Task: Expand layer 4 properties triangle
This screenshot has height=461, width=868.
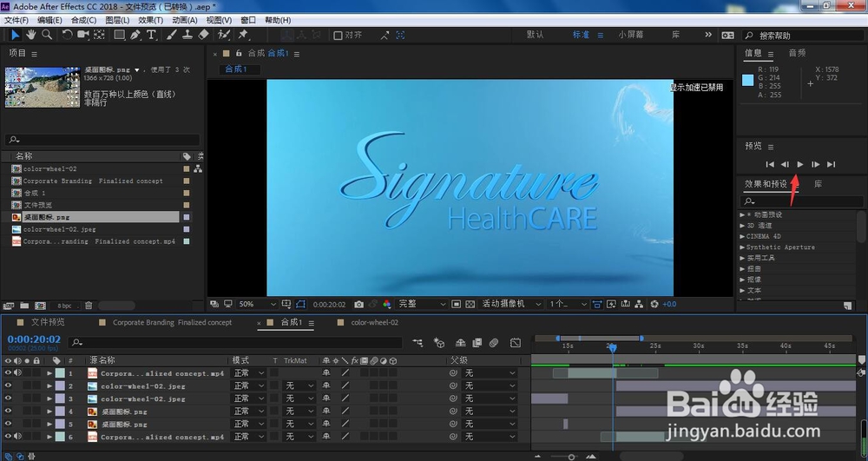Action: coord(49,412)
